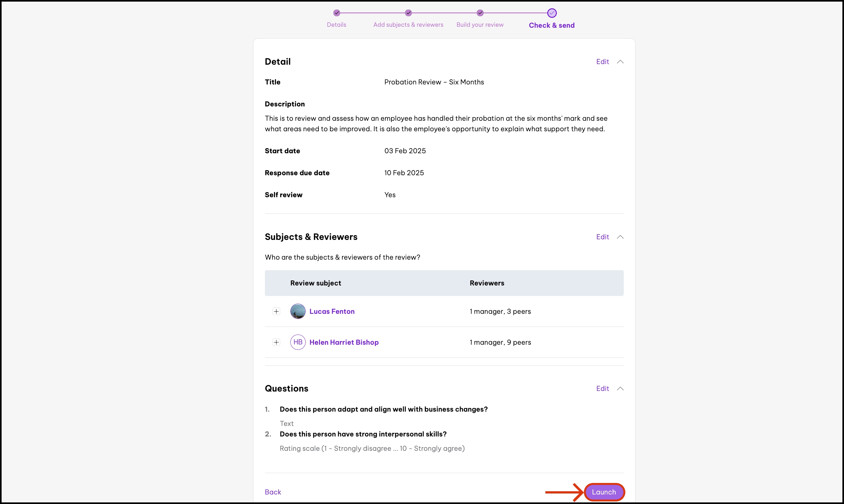Collapse the Questions section chevron

pos(620,388)
